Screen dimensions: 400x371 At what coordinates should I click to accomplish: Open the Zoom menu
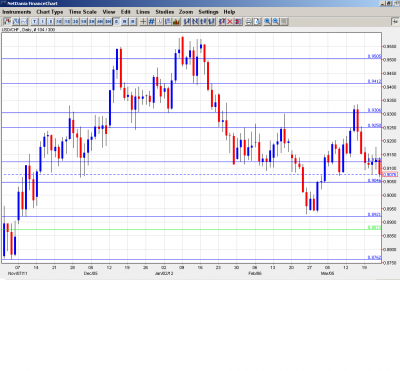coord(186,12)
